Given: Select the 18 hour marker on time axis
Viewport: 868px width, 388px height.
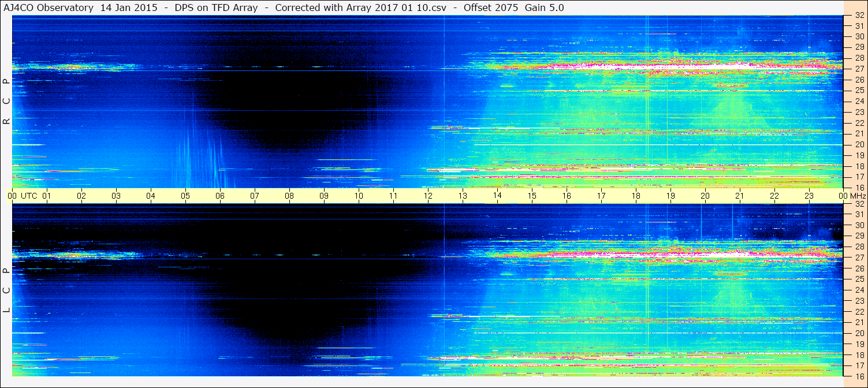Looking at the screenshot, I should click(636, 196).
